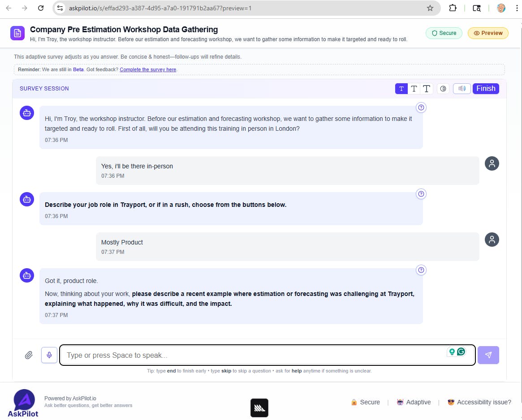The width and height of the screenshot is (522, 420).
Task: Reload the current page
Action: 41,8
